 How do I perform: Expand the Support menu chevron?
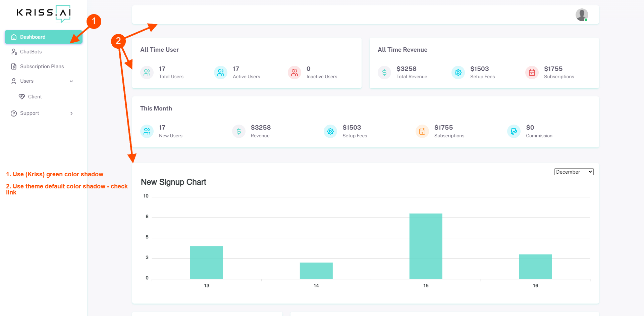pos(71,114)
